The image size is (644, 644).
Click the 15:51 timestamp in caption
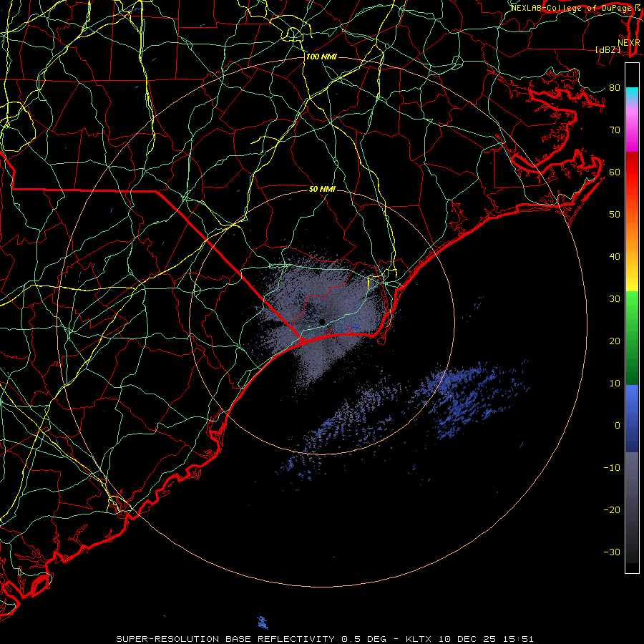(x=519, y=639)
